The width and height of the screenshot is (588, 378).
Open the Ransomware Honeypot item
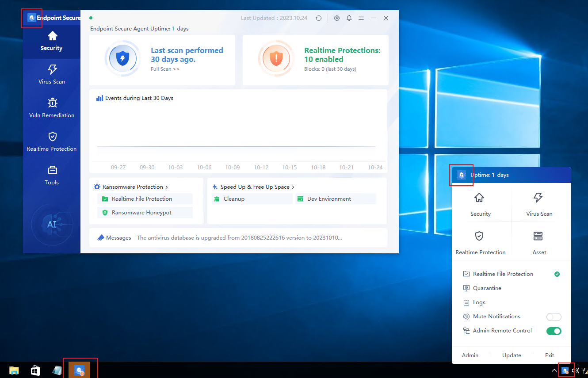(141, 213)
